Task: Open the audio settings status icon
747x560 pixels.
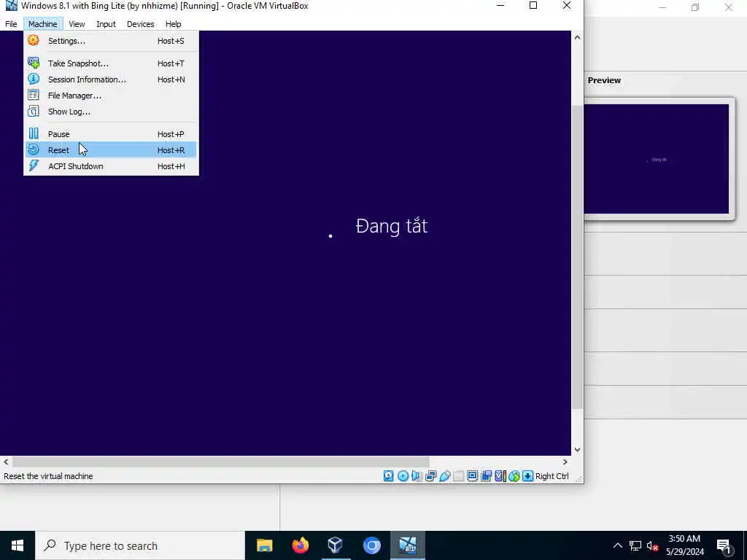Action: point(417,475)
